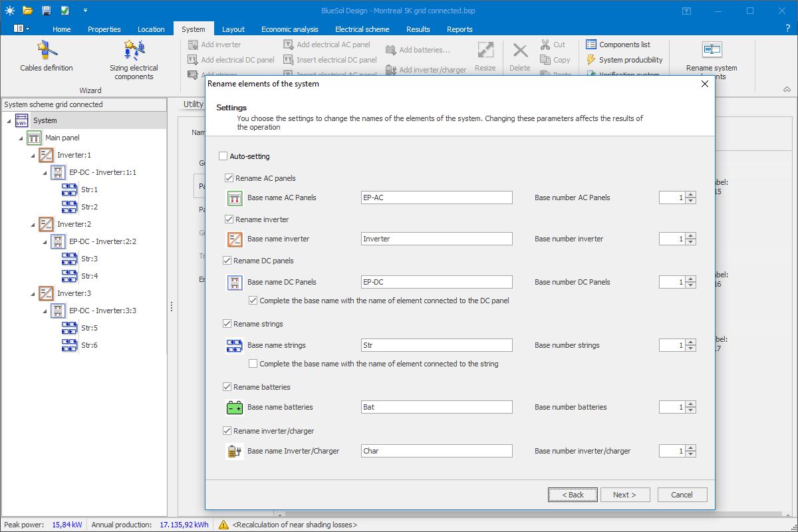Click the base name batteries field
Image resolution: width=798 pixels, height=532 pixels.
coord(437,407)
